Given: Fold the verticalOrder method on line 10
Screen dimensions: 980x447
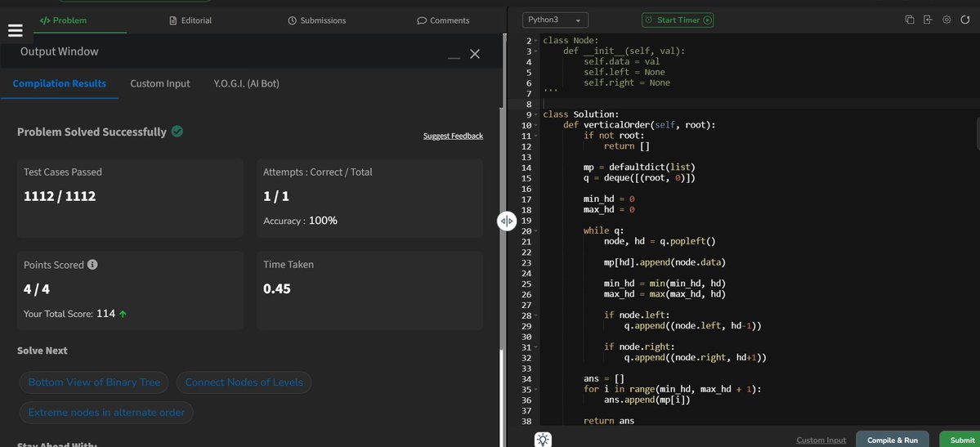Looking at the screenshot, I should 537,125.
